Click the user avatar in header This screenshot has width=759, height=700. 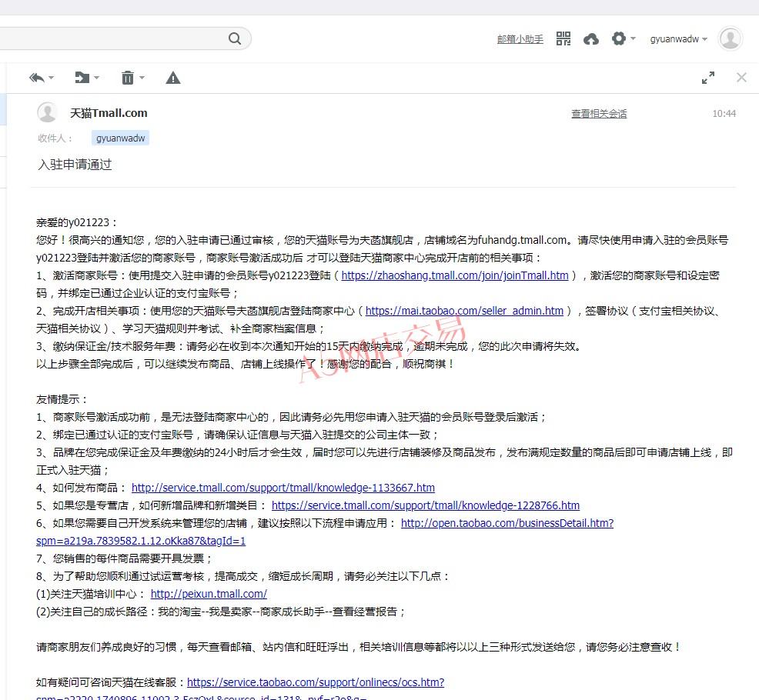(x=731, y=38)
